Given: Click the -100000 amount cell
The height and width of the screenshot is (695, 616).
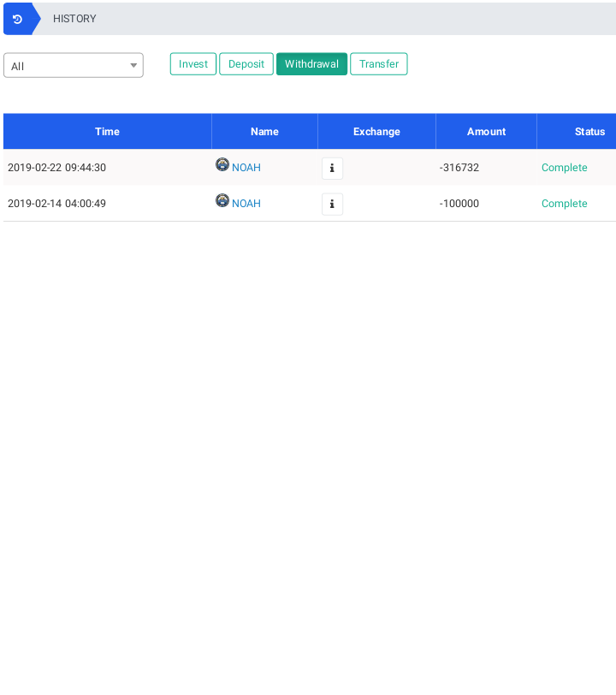Looking at the screenshot, I should click(459, 204).
